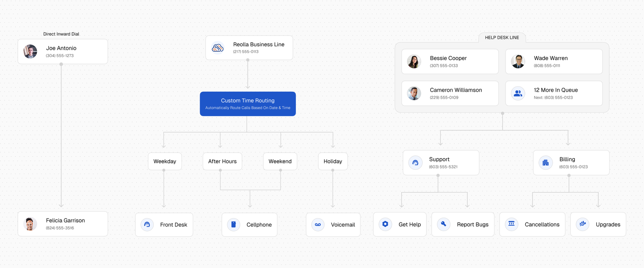Click the Voicemail tape icon

[x=318, y=225]
